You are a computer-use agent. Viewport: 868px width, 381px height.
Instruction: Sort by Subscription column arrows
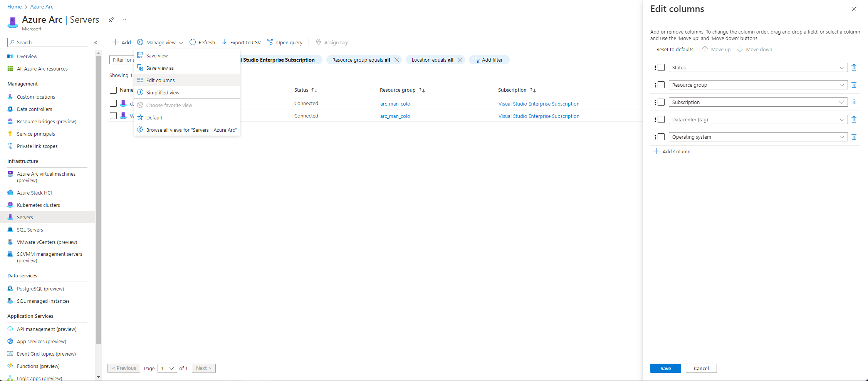533,90
